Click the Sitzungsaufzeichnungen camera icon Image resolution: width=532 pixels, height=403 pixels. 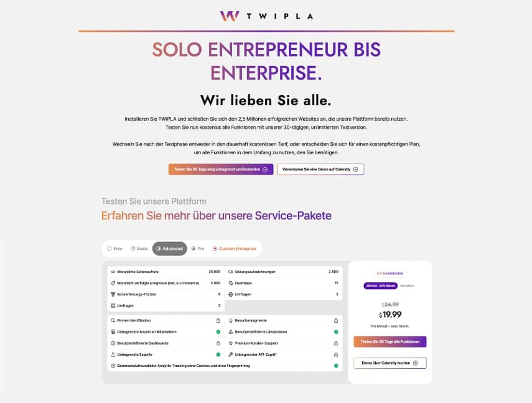231,272
